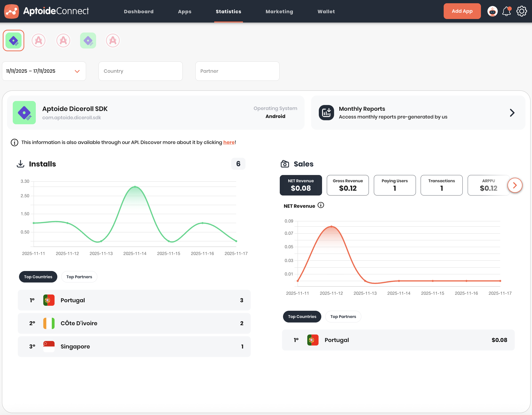This screenshot has width=532, height=415.
Task: Click the Partner filter field
Action: click(x=237, y=71)
